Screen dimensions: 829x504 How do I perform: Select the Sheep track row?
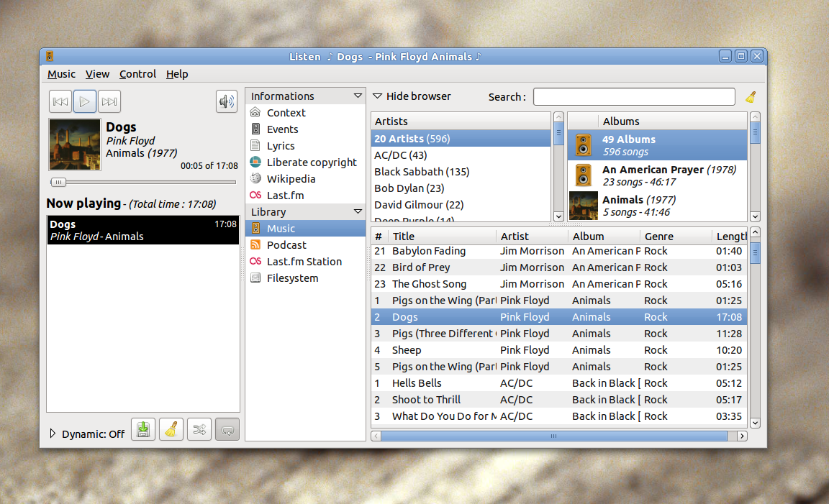coord(559,350)
